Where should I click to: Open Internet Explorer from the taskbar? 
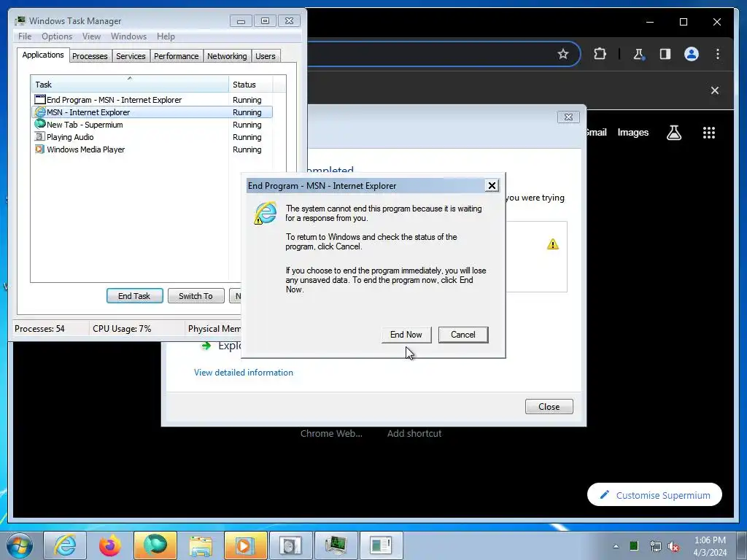tap(65, 545)
